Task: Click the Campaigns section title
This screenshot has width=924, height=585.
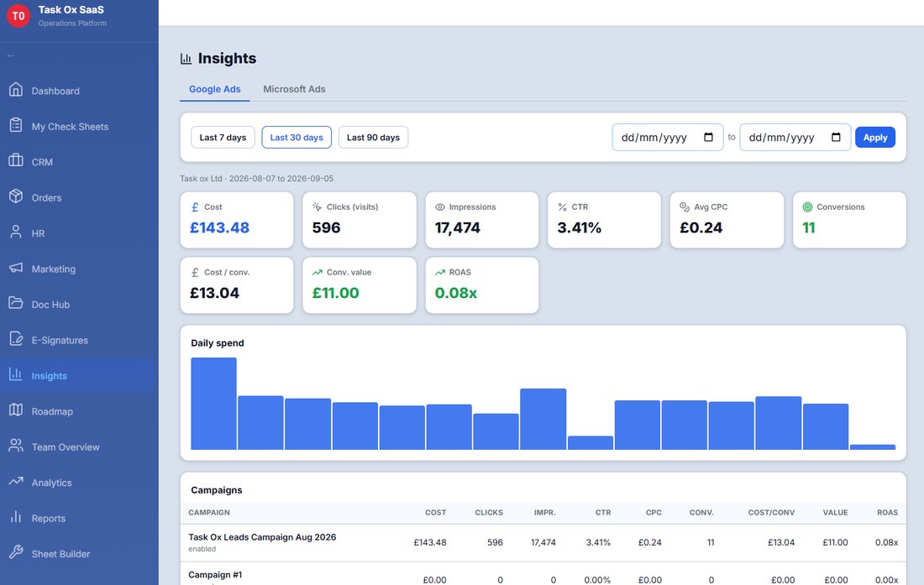Action: coord(216,490)
